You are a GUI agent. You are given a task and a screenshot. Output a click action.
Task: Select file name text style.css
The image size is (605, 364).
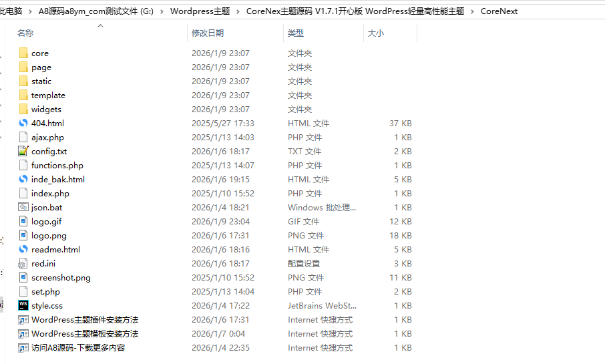(47, 306)
